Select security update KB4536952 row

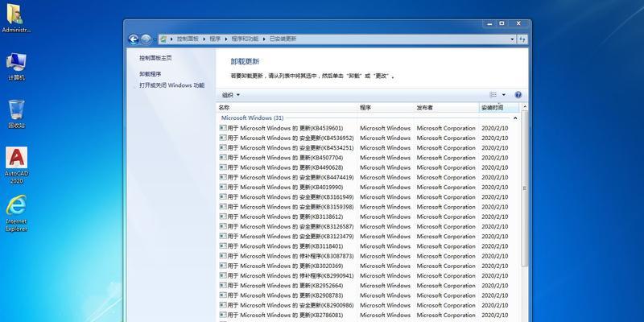click(365, 138)
